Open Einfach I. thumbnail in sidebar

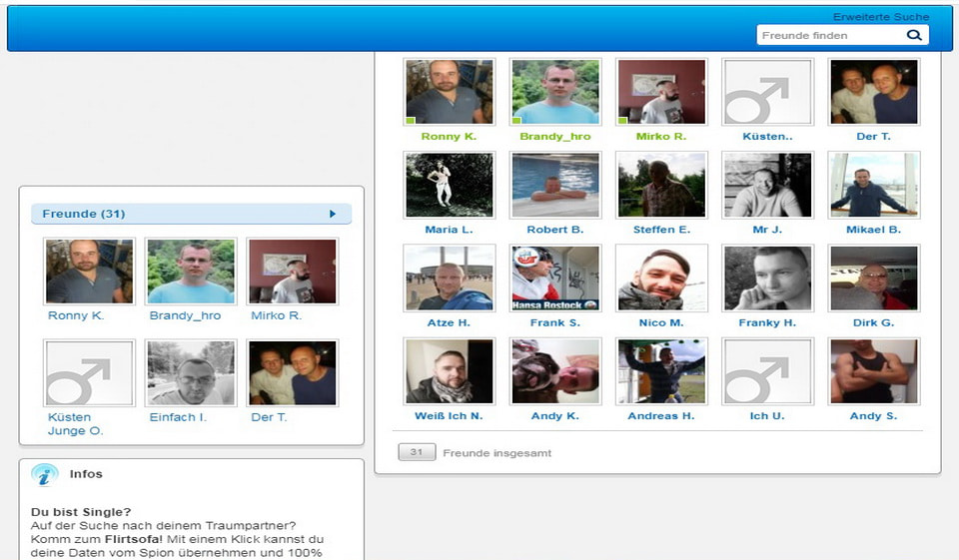click(x=191, y=372)
